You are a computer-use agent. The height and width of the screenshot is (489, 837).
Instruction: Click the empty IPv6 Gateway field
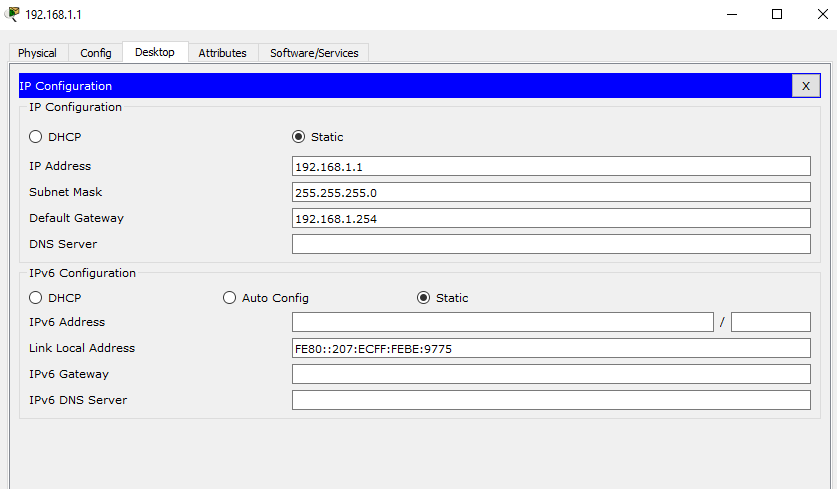coord(551,374)
